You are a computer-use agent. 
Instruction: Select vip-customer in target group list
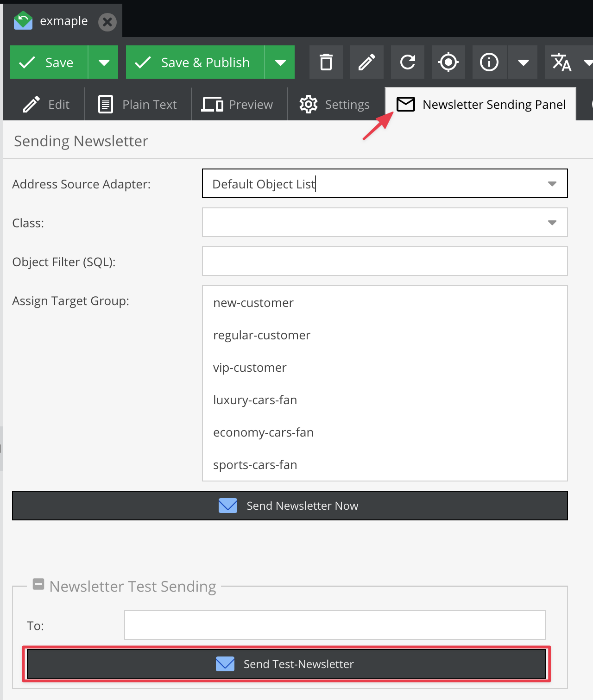pyautogui.click(x=250, y=368)
